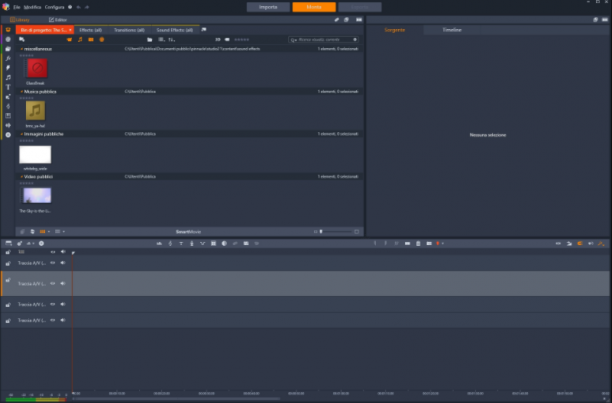Open the sort order dropdown in library toolbar
Image resolution: width=612 pixels, height=403 pixels.
tap(171, 39)
